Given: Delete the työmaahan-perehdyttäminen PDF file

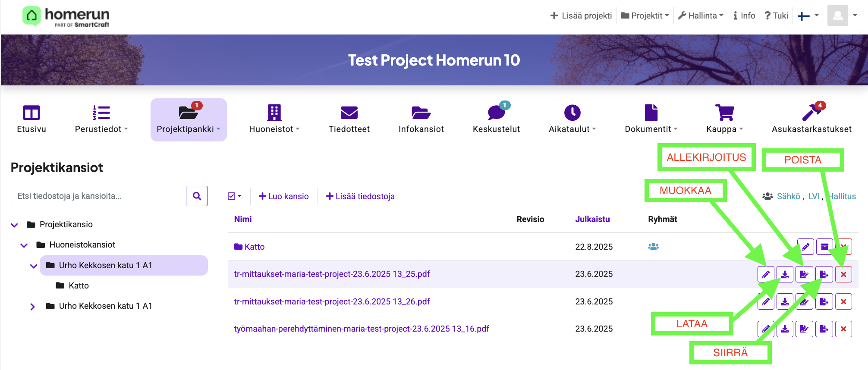Looking at the screenshot, I should (843, 329).
